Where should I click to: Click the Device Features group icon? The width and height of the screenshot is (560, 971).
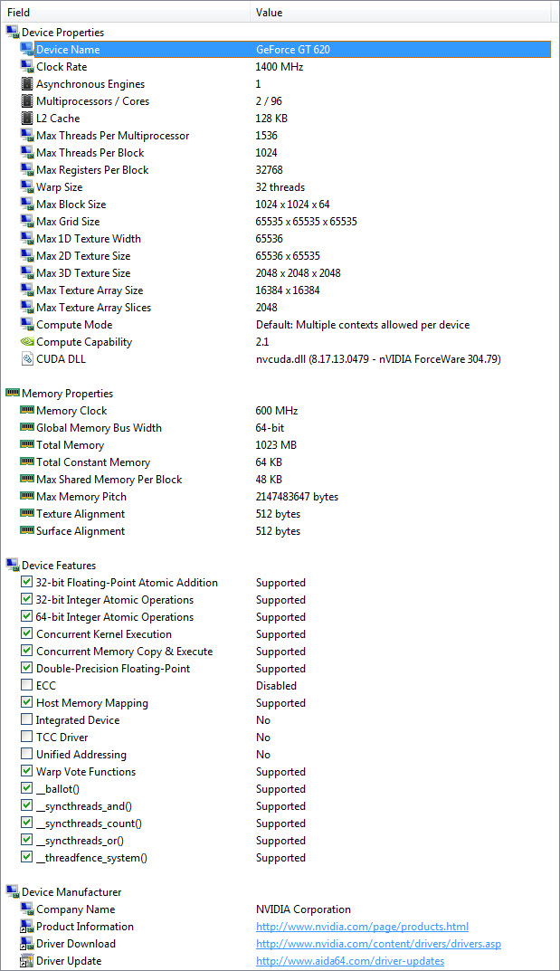(x=13, y=565)
